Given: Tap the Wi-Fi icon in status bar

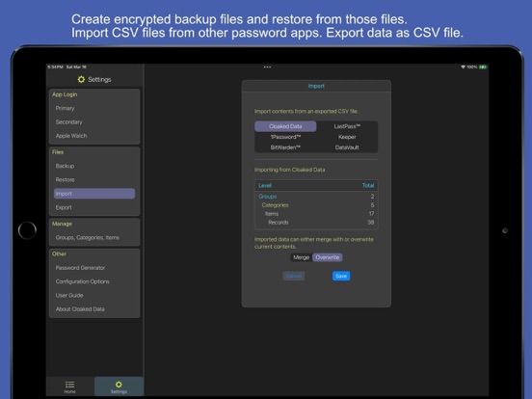Looking at the screenshot, I should pos(463,67).
